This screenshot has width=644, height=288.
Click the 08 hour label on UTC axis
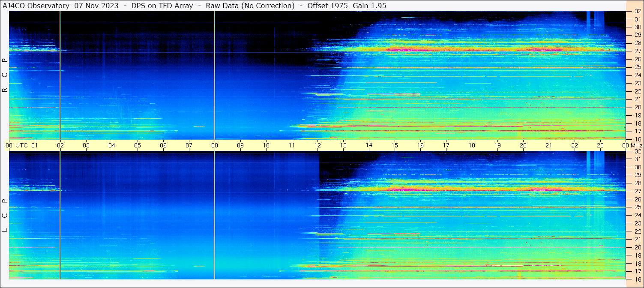[x=215, y=145]
